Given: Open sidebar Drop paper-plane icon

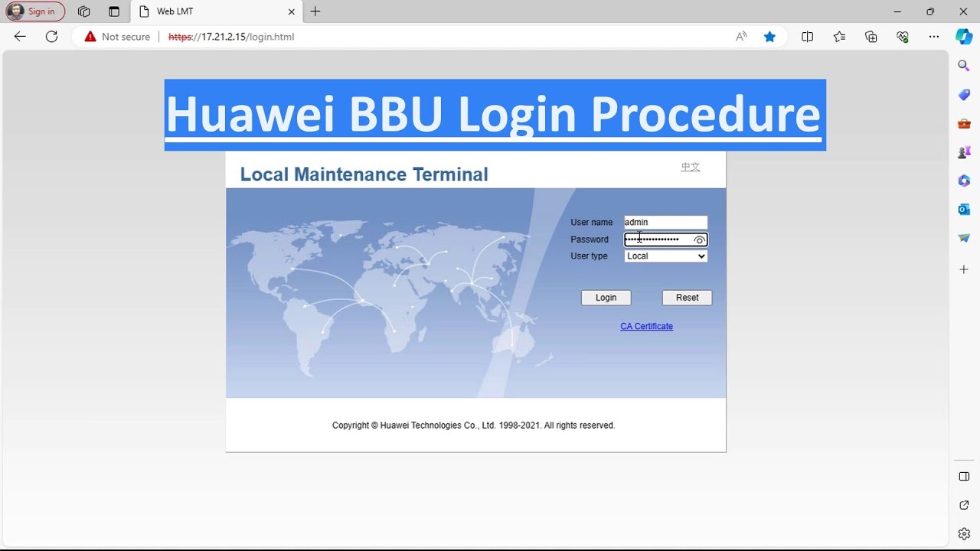Looking at the screenshot, I should pos(964,238).
